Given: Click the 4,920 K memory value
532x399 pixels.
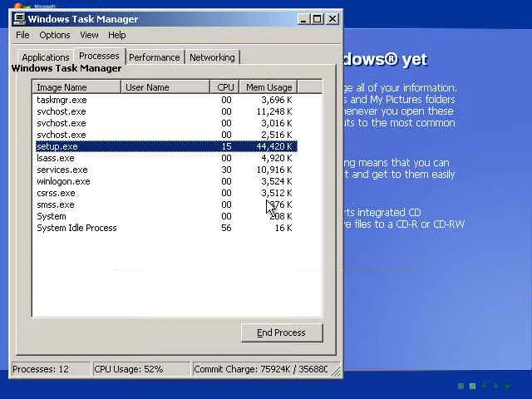Looking at the screenshot, I should [x=277, y=158].
